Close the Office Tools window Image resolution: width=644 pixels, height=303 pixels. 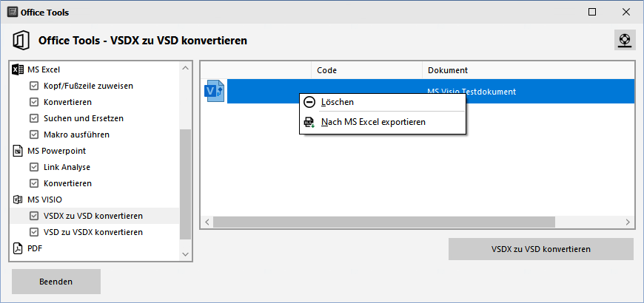(626, 12)
